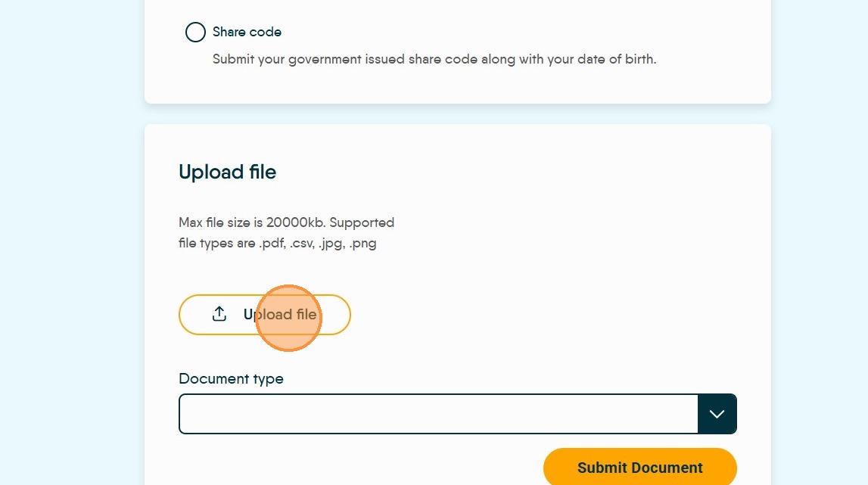Click the "20000kb" size limit text
The height and width of the screenshot is (485, 868).
295,222
